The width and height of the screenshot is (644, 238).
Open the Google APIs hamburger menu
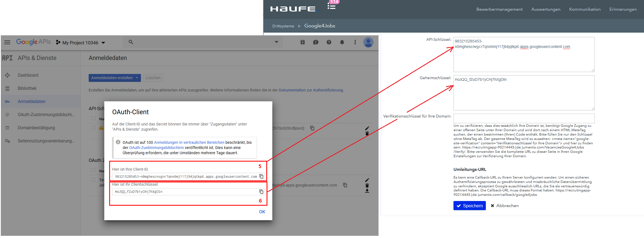7,42
